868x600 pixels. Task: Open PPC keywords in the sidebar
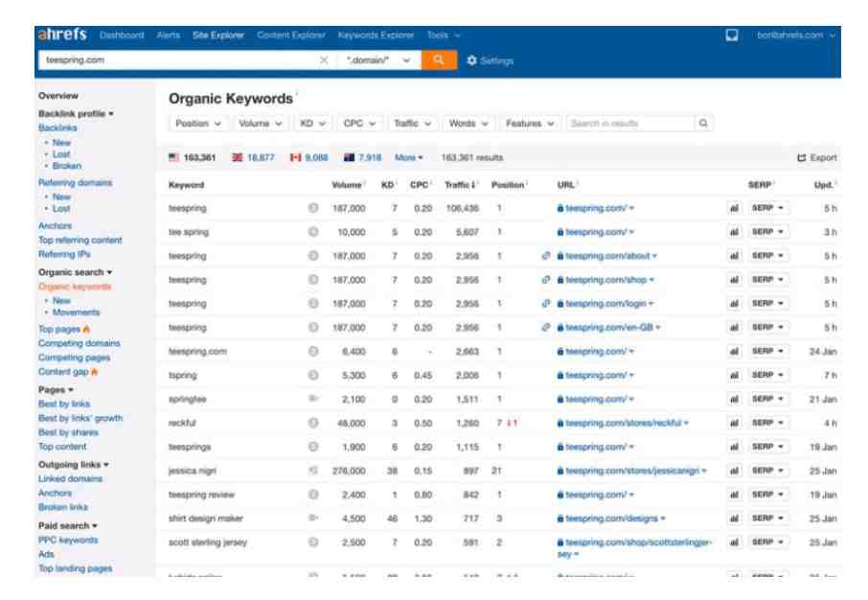click(x=68, y=540)
